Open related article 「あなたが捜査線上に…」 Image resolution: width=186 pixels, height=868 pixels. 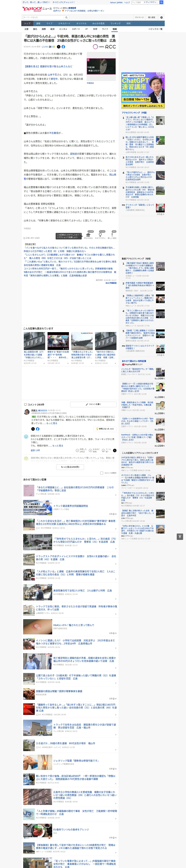point(75,489)
